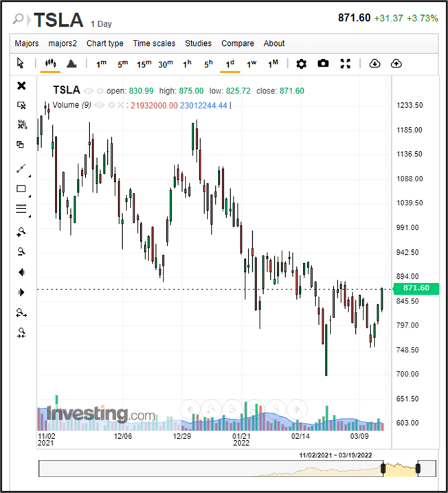Open the Studies menu
Image resolution: width=448 pixels, height=493 pixels.
pos(198,43)
